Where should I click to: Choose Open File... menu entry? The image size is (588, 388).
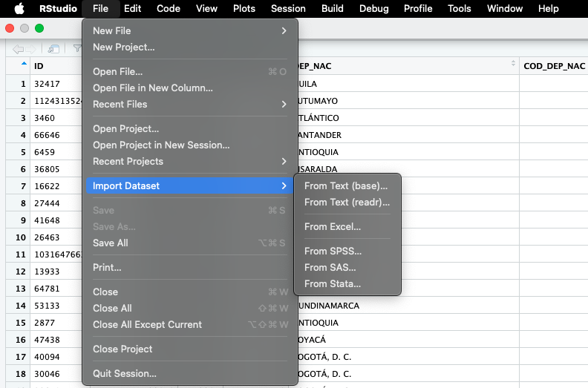coord(189,72)
